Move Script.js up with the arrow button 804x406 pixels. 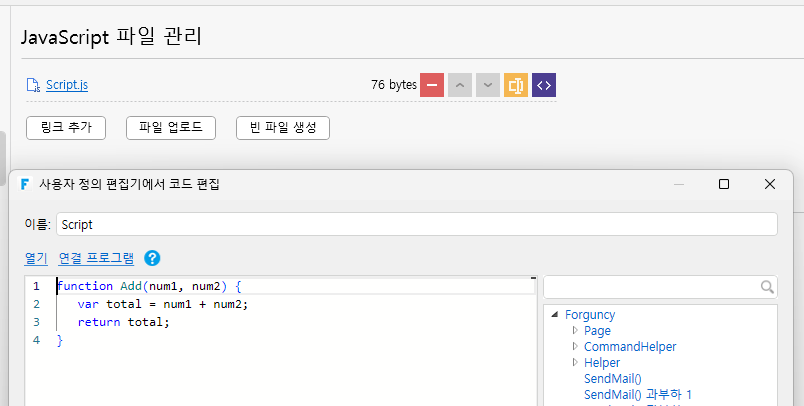tap(460, 85)
